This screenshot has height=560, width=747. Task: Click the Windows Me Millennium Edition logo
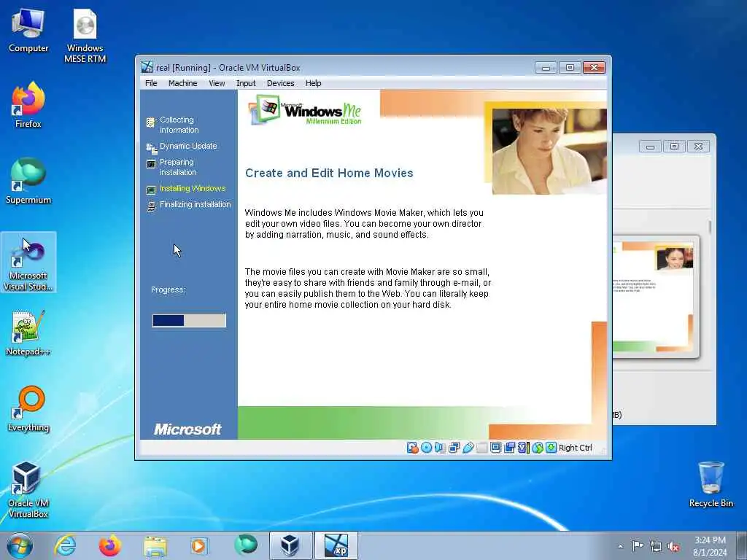click(x=306, y=111)
